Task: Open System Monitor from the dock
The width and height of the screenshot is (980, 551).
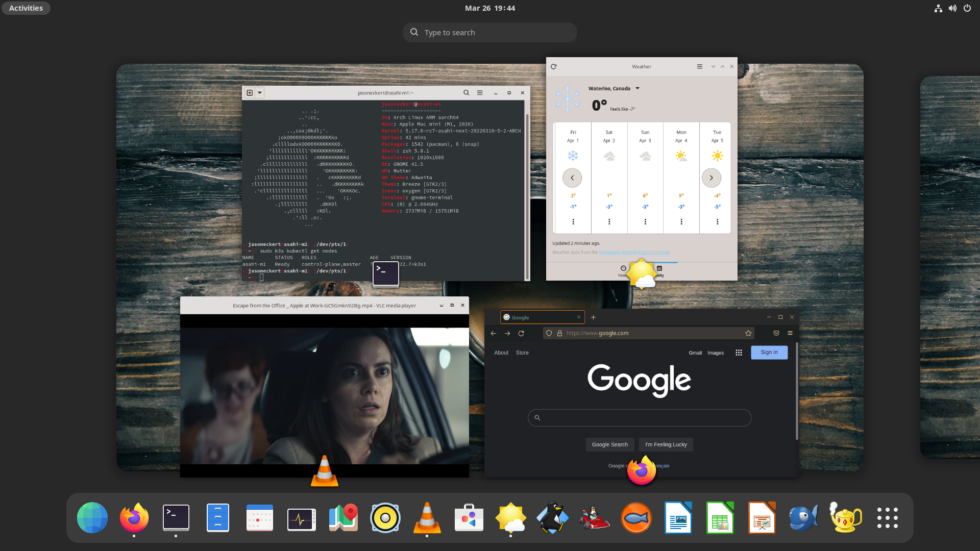Action: click(x=302, y=519)
